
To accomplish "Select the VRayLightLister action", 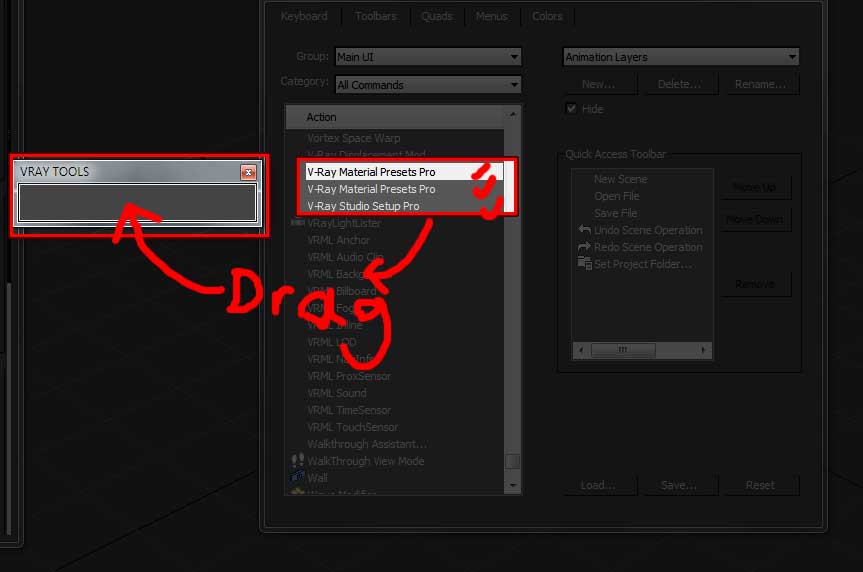I will coord(344,223).
